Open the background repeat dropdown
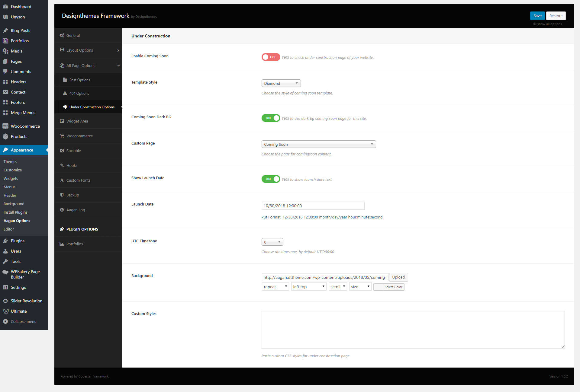Image resolution: width=580 pixels, height=392 pixels. pyautogui.click(x=275, y=287)
